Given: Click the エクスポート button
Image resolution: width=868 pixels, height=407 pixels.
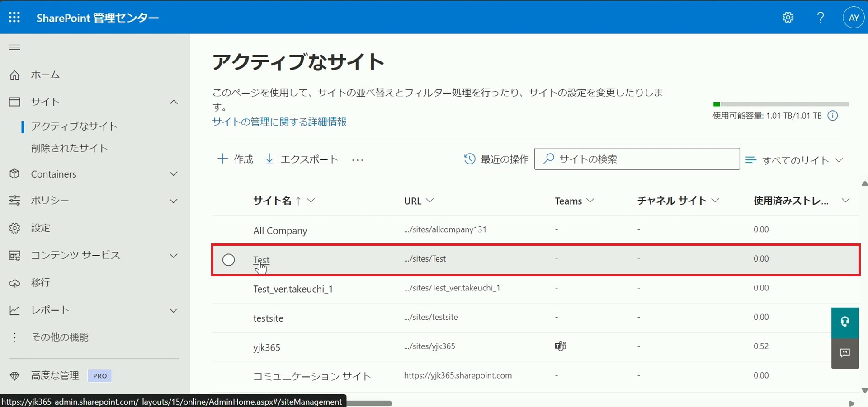Looking at the screenshot, I should click(x=302, y=159).
